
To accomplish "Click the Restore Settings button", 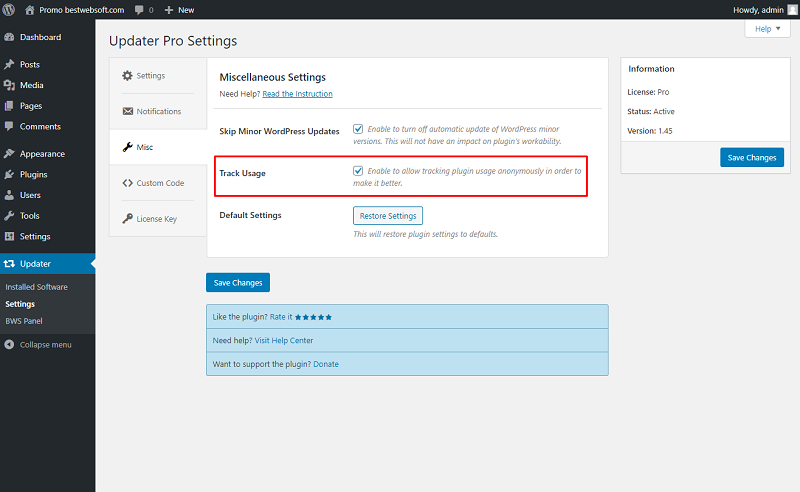I will (x=388, y=216).
